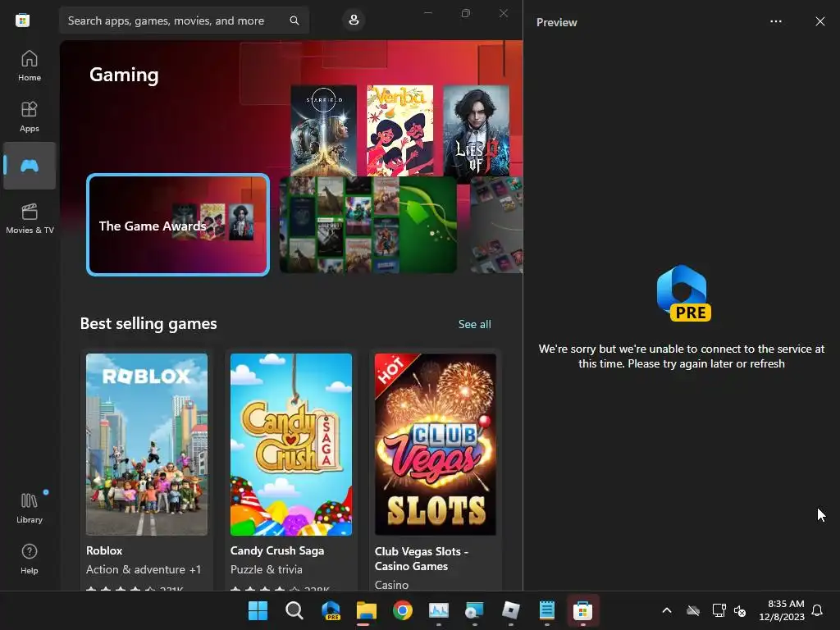Open the Lies of P cover art

(477, 130)
